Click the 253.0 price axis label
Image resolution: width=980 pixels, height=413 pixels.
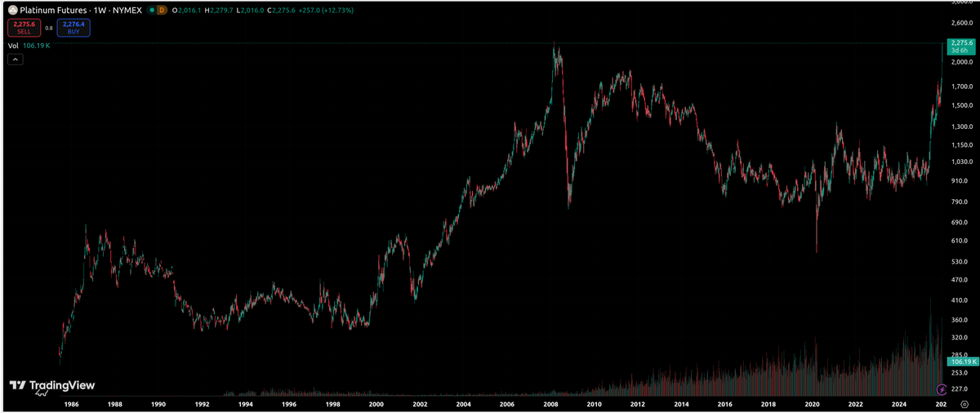click(x=960, y=372)
